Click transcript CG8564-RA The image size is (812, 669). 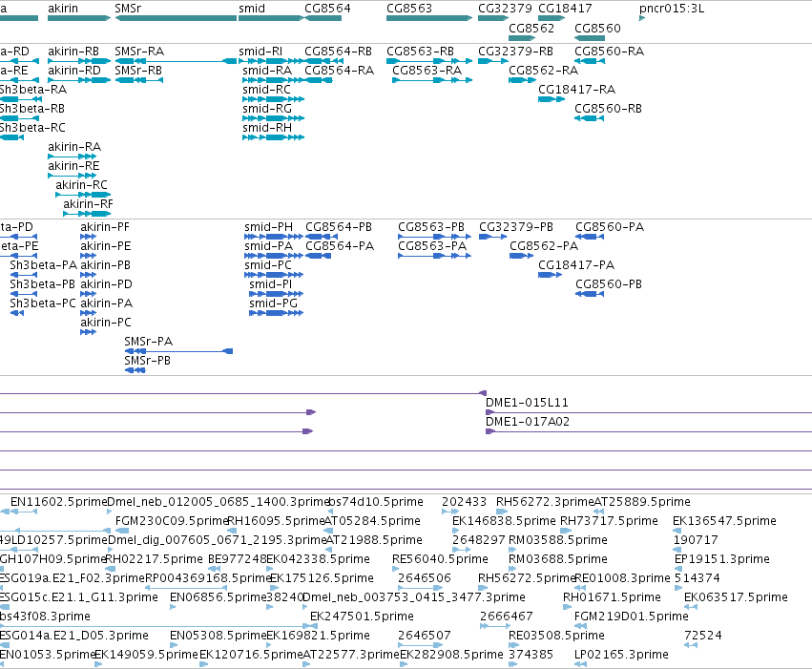(339, 71)
